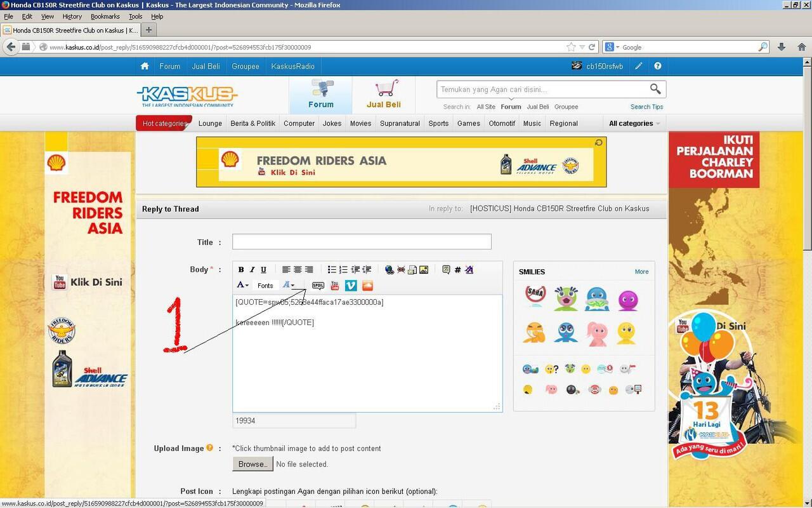Open URL history dropdown arrow
The width and height of the screenshot is (812, 508).
[582, 47]
